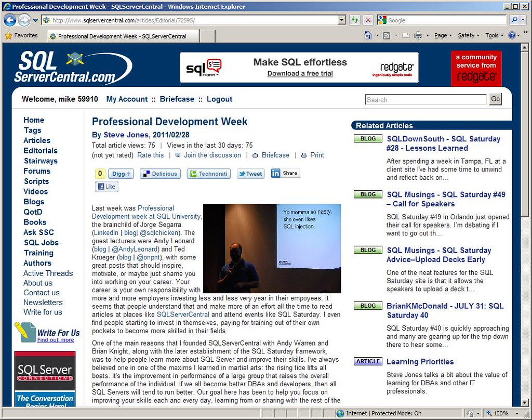Screen dimensions: 532x420
Task: Click the Read Mail envelope icon
Action: 406,35
